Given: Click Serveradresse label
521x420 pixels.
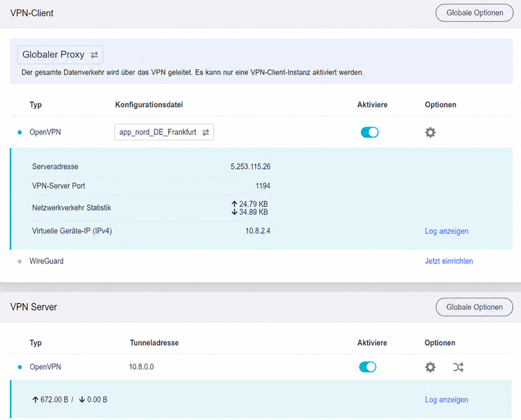Looking at the screenshot, I should point(55,167).
